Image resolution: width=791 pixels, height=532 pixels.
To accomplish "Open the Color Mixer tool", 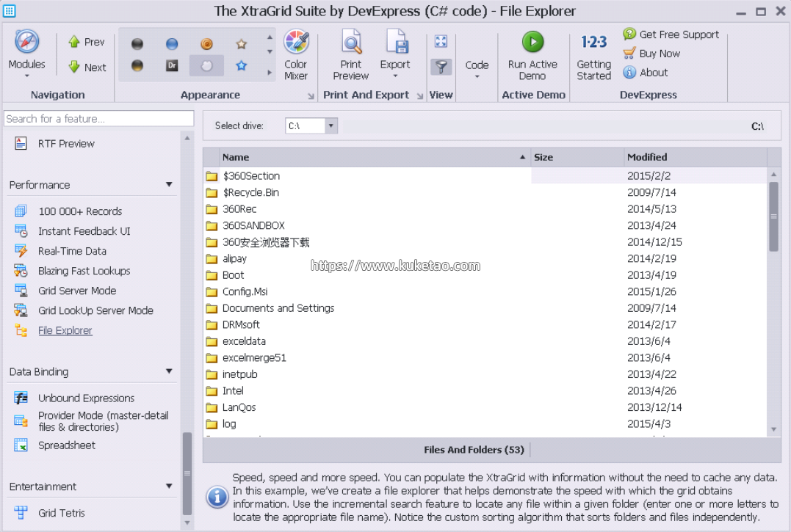I will tap(296, 54).
